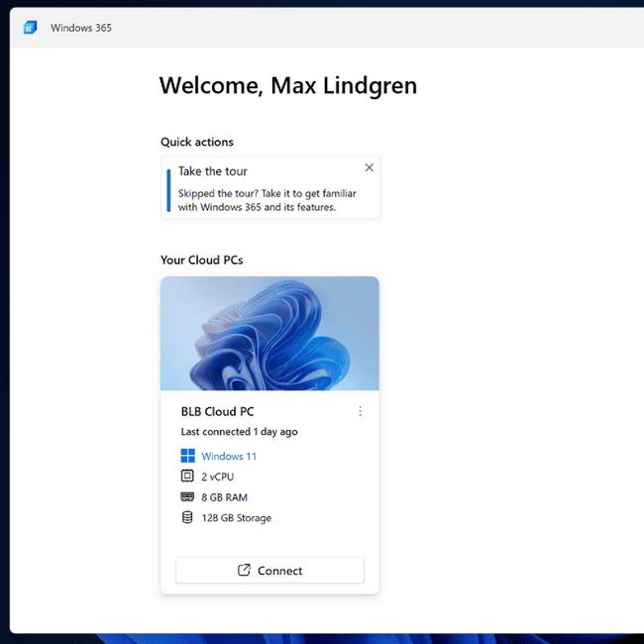Click the 'Last connected 1 day ago' text
Screen dimensions: 644x644
pyautogui.click(x=239, y=432)
